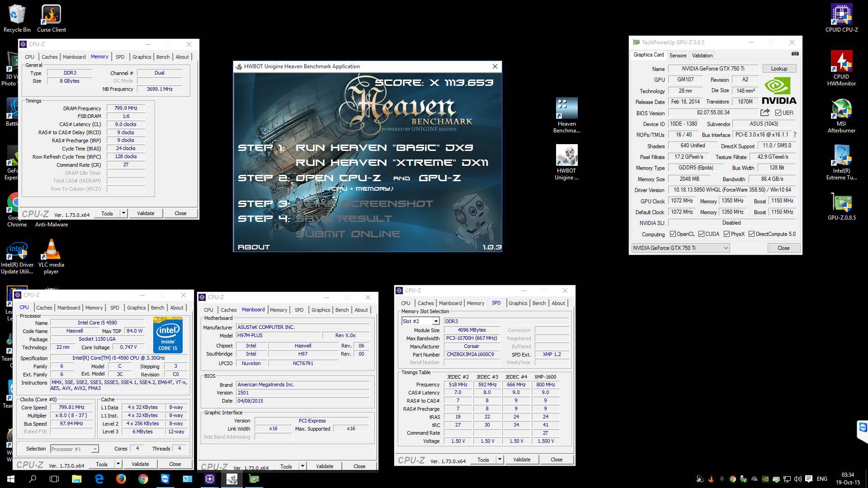Click the NVIDIA tray icon
The height and width of the screenshot is (488, 868).
coord(765,479)
